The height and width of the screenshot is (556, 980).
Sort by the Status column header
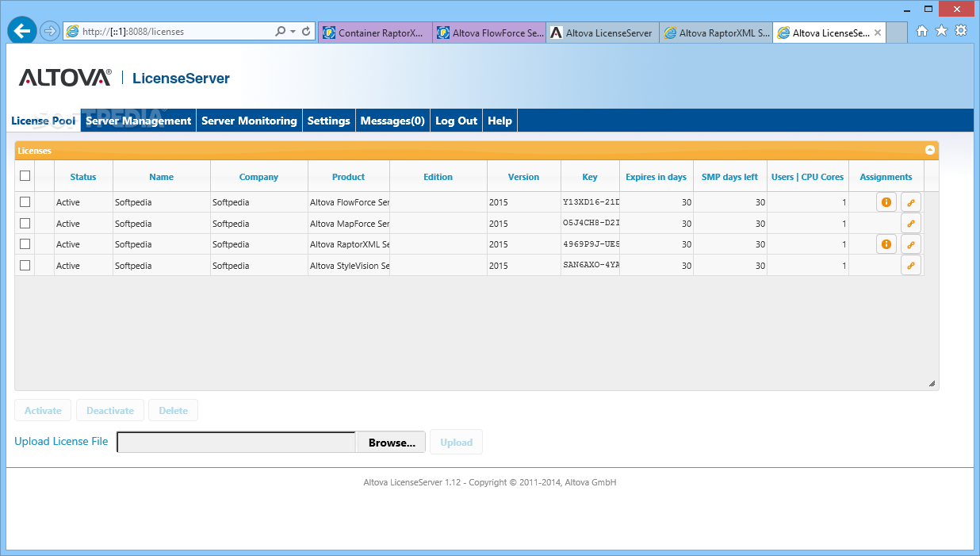83,177
